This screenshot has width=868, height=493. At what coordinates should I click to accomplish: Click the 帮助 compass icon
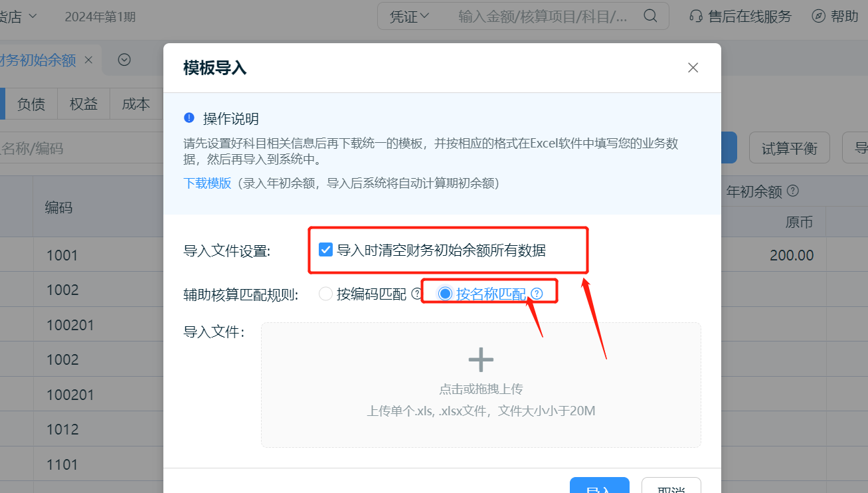pyautogui.click(x=819, y=17)
